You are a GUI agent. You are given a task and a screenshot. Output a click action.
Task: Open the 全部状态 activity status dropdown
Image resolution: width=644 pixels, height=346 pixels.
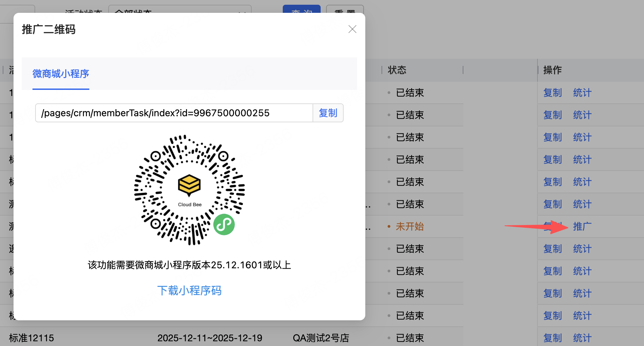[x=180, y=9]
